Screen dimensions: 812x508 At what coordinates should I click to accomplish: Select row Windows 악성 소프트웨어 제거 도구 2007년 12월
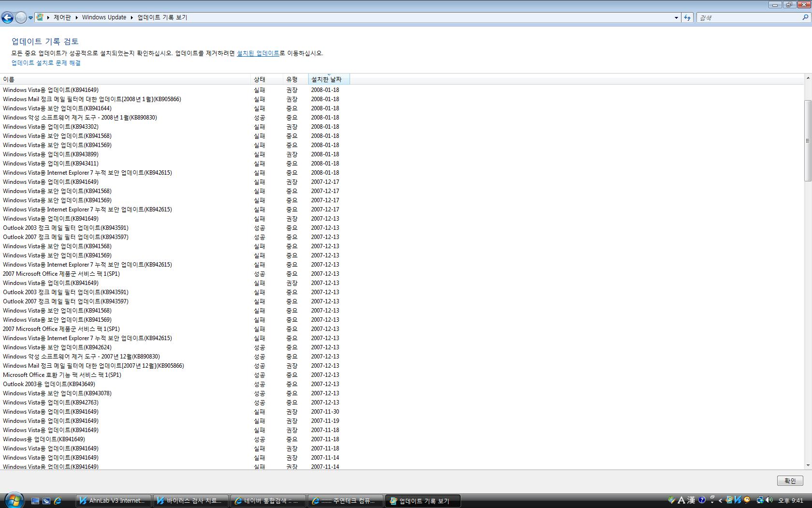175,357
